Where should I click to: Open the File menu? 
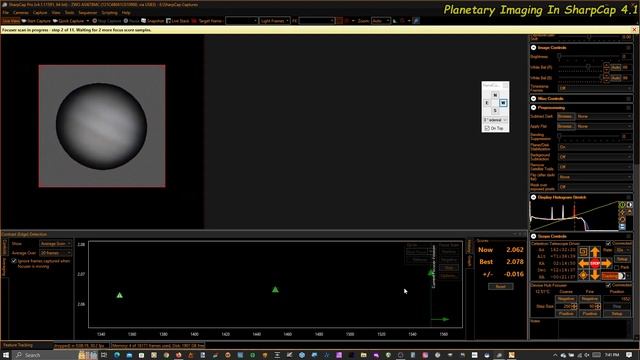coord(6,13)
